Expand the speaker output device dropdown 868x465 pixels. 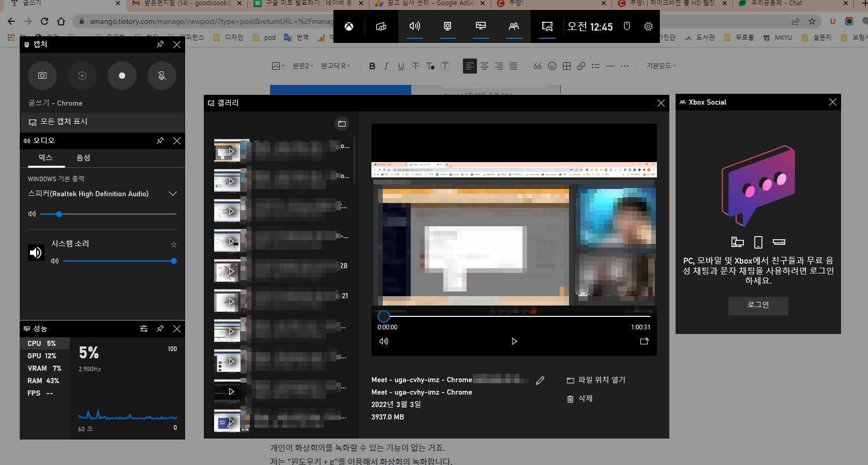173,194
